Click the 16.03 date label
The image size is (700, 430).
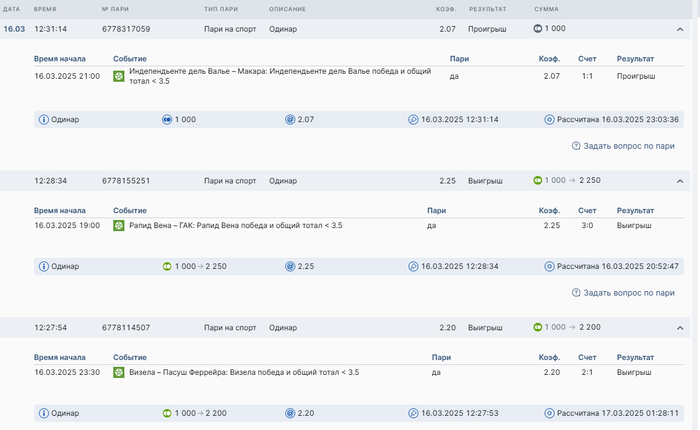[14, 29]
